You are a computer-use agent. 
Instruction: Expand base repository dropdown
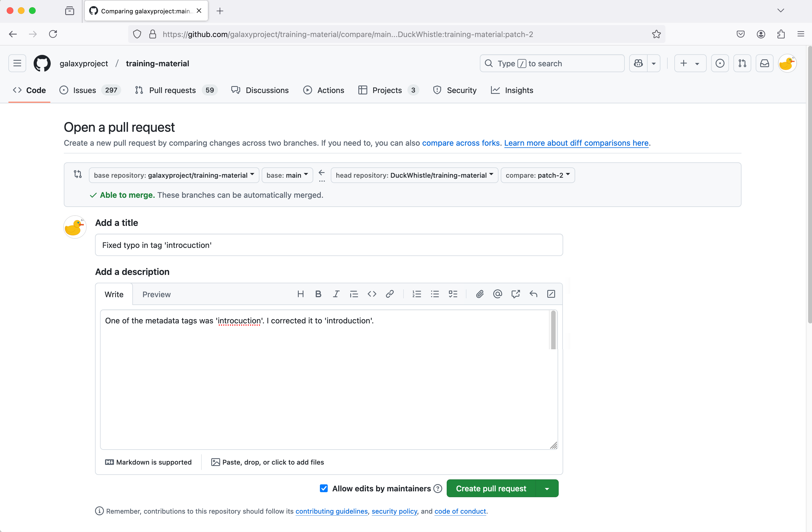[x=174, y=175]
